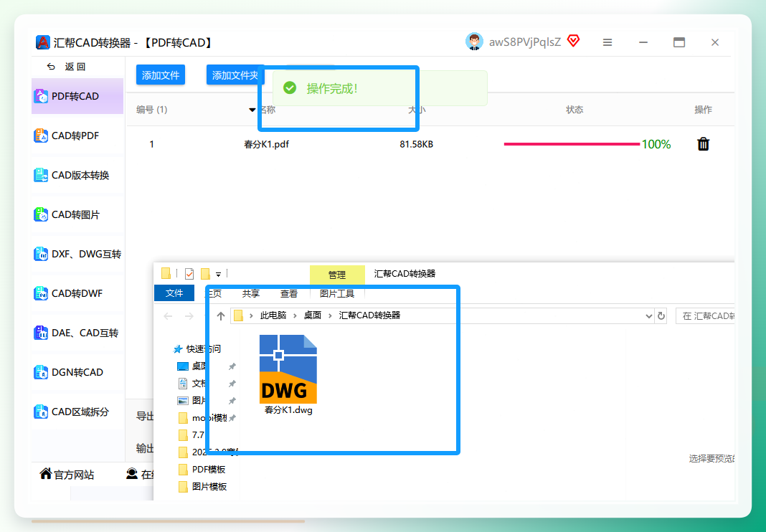
Task: Click the 编号 (1) column header
Action: point(151,110)
